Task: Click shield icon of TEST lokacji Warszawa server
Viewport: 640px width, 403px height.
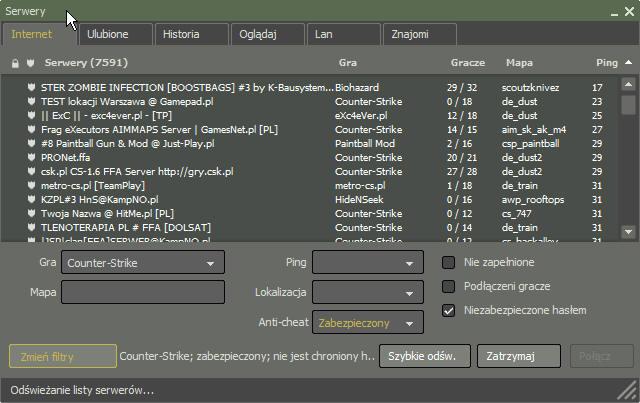Action: pyautogui.click(x=31, y=101)
